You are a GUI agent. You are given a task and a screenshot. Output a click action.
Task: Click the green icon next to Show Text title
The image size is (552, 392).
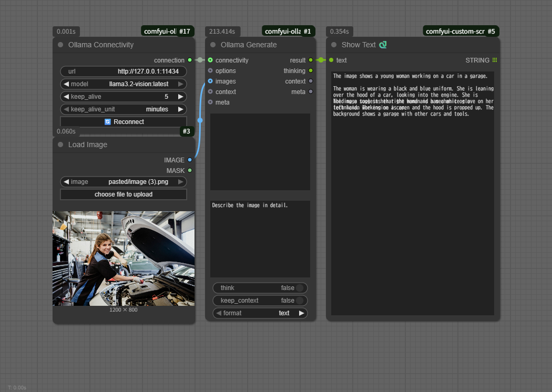click(x=383, y=45)
